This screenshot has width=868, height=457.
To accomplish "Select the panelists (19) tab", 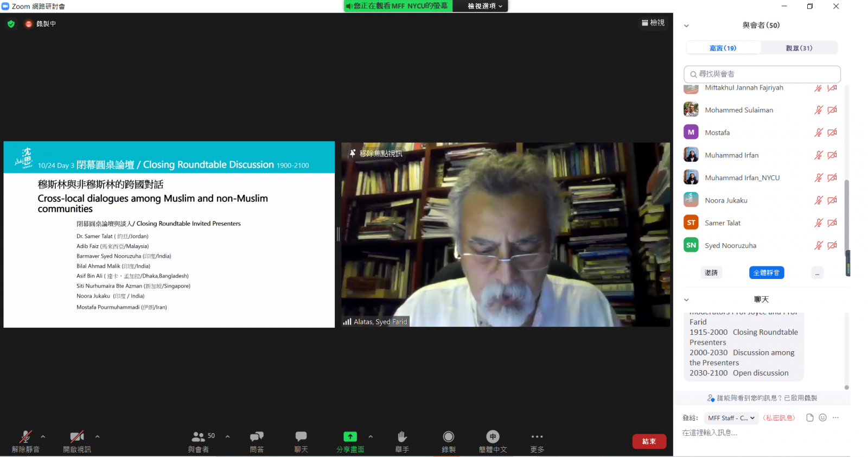I will click(x=723, y=48).
